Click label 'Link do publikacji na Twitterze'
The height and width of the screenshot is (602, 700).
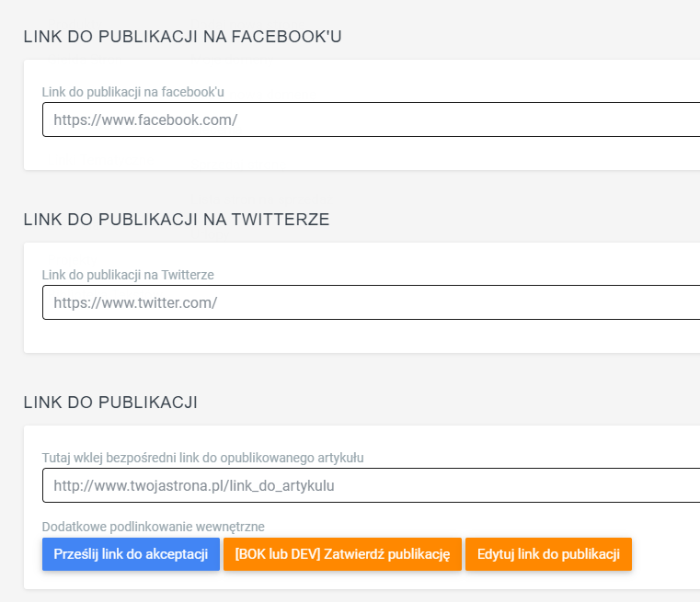pos(128,275)
